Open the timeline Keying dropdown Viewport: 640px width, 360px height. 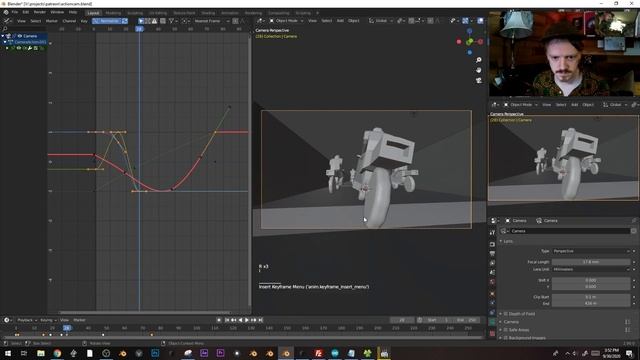(x=48, y=320)
